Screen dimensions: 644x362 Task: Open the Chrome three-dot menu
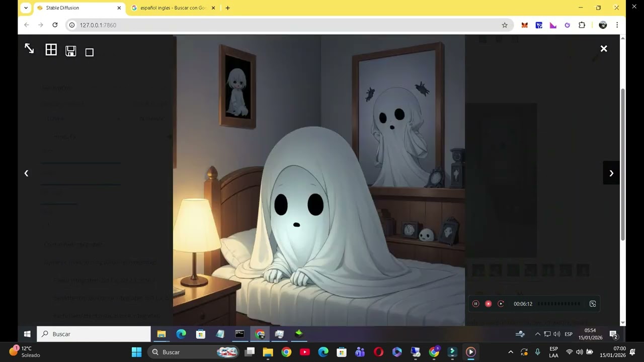(617, 25)
